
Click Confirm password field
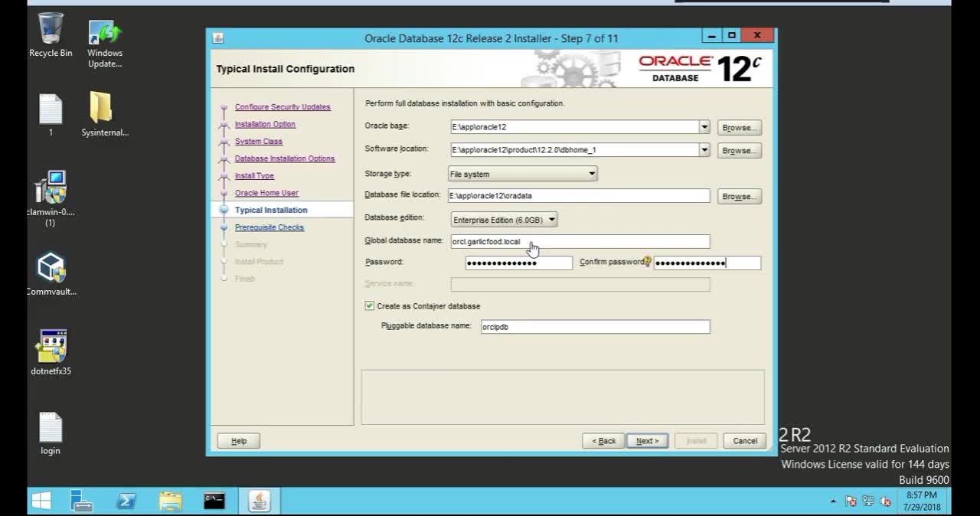point(707,263)
